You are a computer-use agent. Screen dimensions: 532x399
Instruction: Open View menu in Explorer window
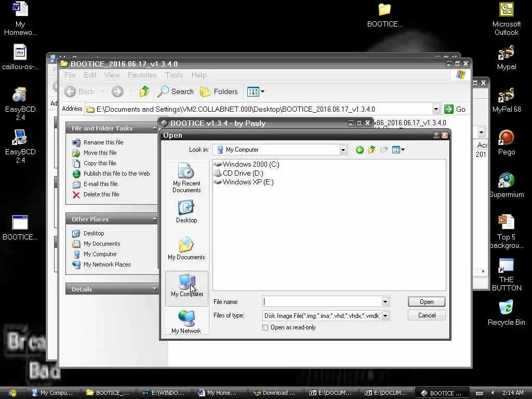coord(112,75)
